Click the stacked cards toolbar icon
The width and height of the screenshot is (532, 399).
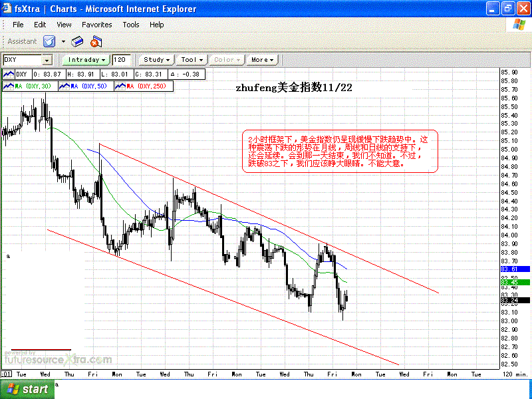pos(77,42)
